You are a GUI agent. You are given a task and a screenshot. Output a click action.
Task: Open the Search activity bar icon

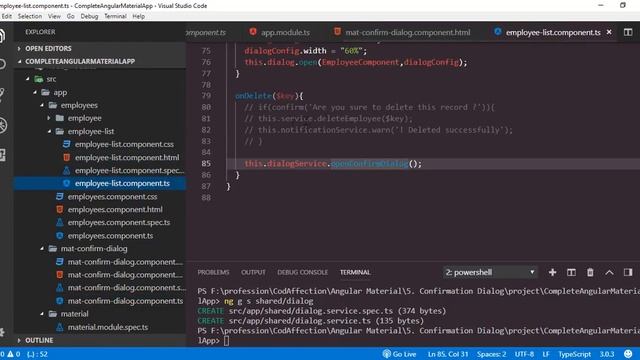pyautogui.click(x=2, y=64)
